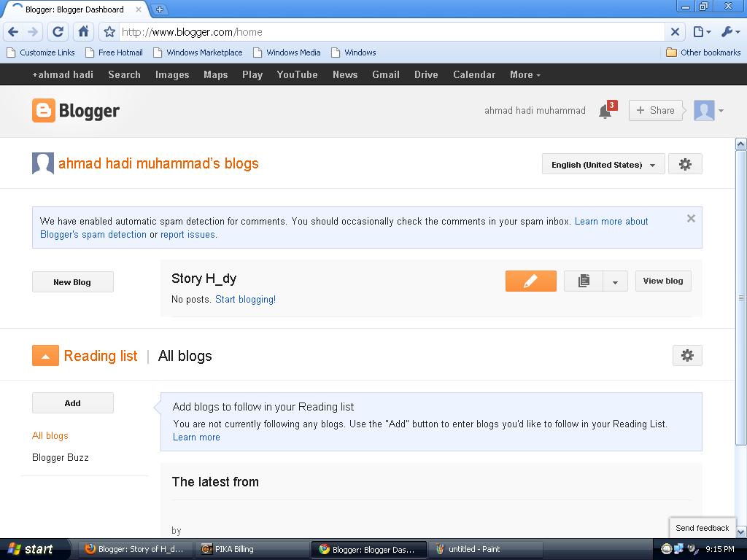
Task: Open Play in Google bar
Action: 252,75
